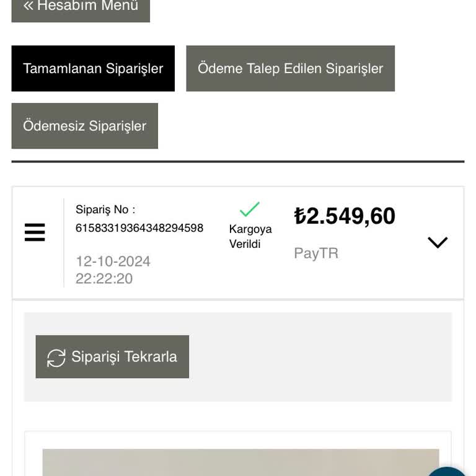
Task: Click order number 61583319364348294598
Action: tap(139, 228)
